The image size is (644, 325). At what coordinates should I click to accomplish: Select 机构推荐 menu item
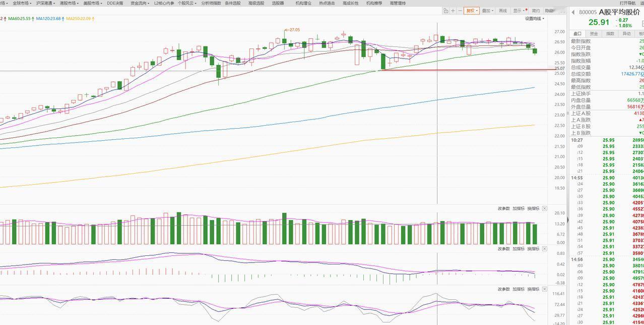[x=374, y=3]
